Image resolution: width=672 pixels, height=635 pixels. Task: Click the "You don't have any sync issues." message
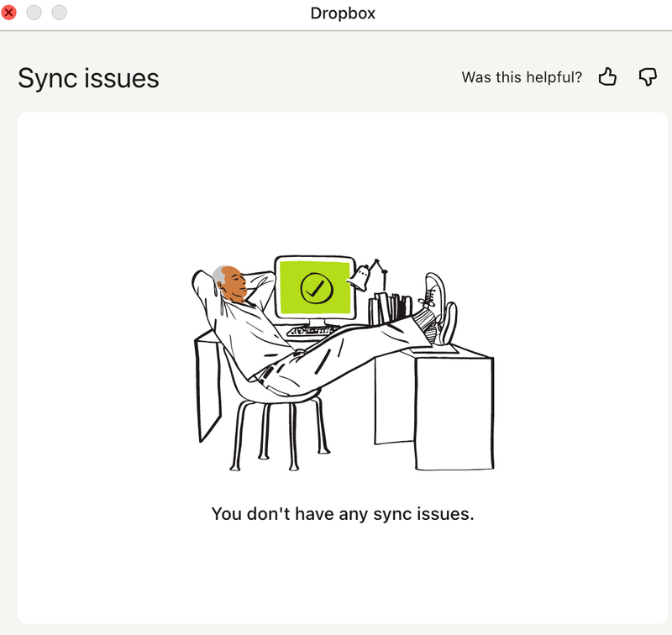coord(343,513)
